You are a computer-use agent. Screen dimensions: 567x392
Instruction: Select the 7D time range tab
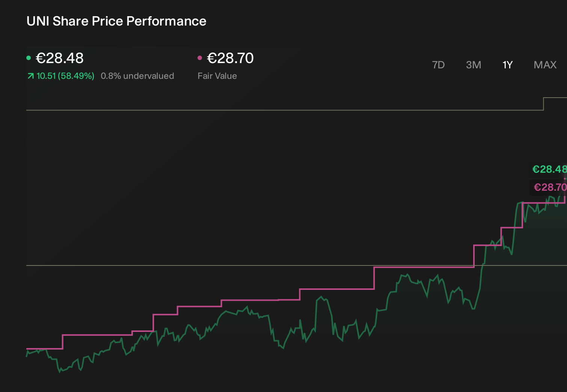coord(438,65)
